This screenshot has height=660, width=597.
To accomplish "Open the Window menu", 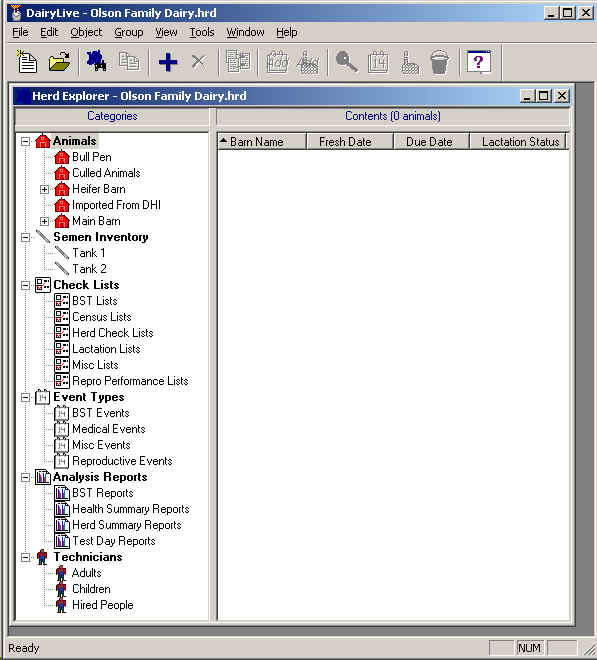I will [245, 32].
